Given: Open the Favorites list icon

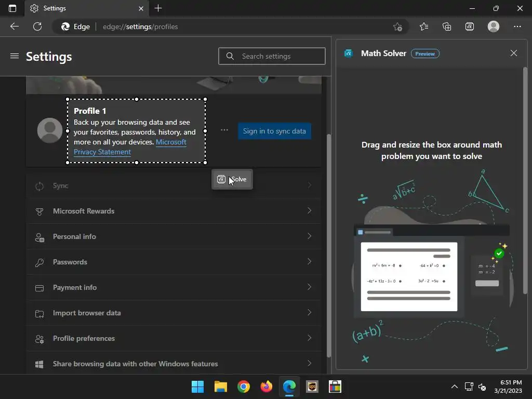Looking at the screenshot, I should 424,26.
